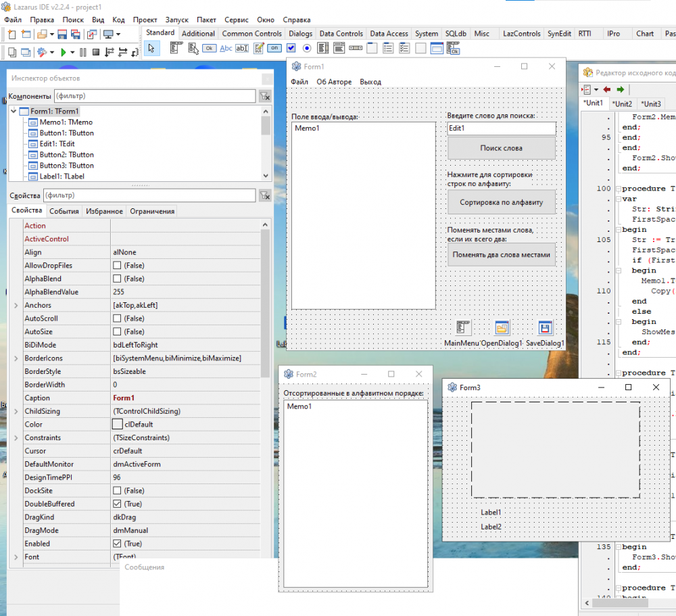This screenshot has width=676, height=616.
Task: Click the Pause execution icon
Action: tap(83, 52)
